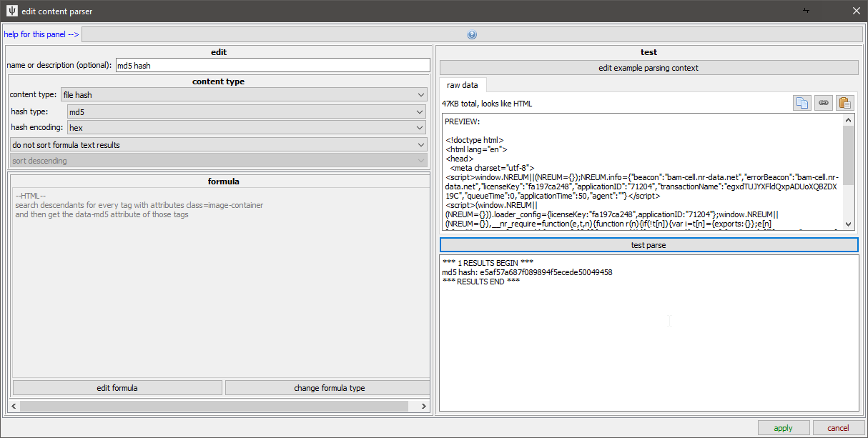Open the content type dropdown
The image size is (868, 438).
244,94
